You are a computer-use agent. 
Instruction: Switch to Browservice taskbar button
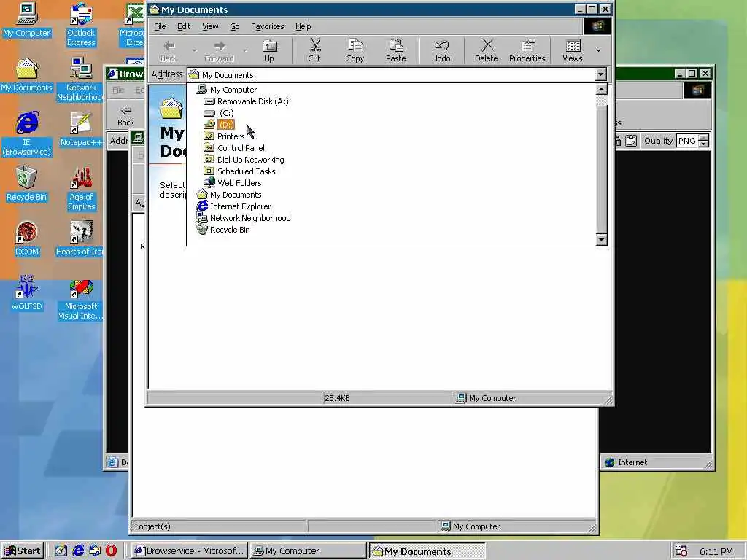[x=190, y=551]
